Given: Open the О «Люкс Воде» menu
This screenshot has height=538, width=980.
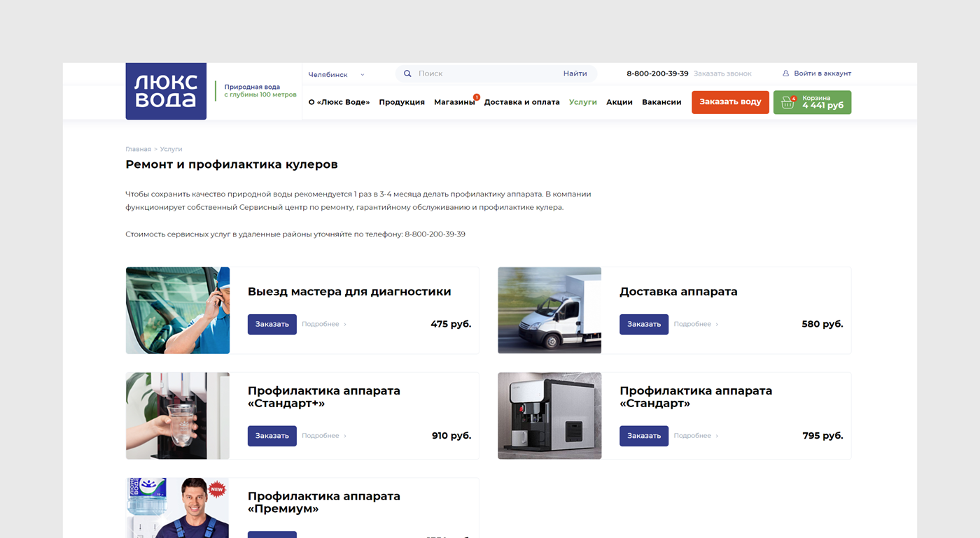Looking at the screenshot, I should tap(339, 102).
